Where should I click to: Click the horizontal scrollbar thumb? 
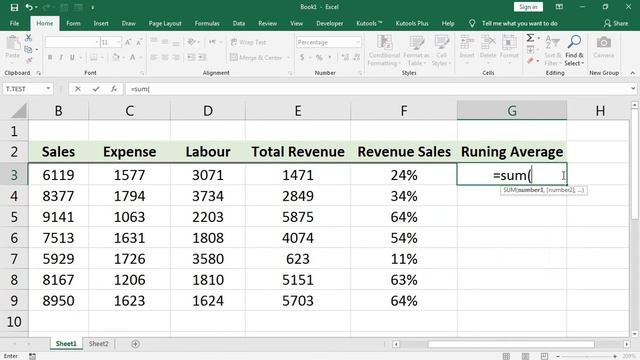511,344
